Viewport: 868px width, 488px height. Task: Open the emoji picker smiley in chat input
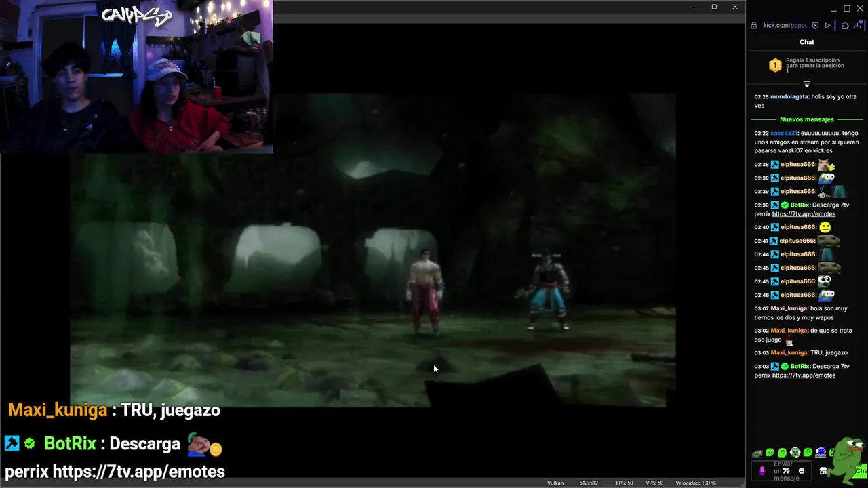(x=802, y=471)
